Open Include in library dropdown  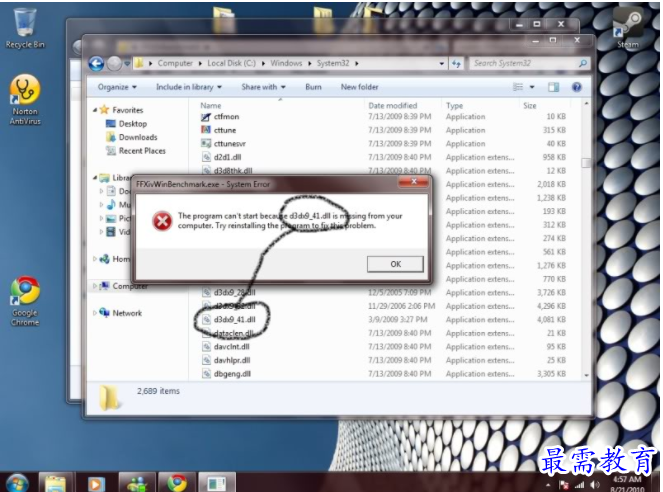(x=189, y=87)
